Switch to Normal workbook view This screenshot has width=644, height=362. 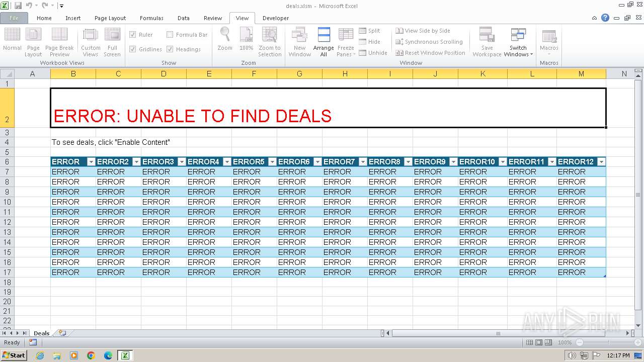tap(12, 41)
